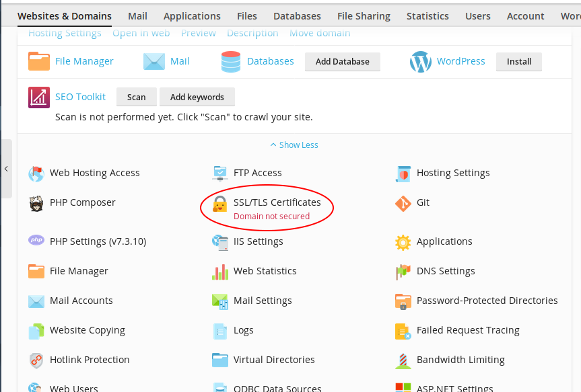Click the Hotlink Protection shield icon
The width and height of the screenshot is (581, 392).
click(x=36, y=360)
